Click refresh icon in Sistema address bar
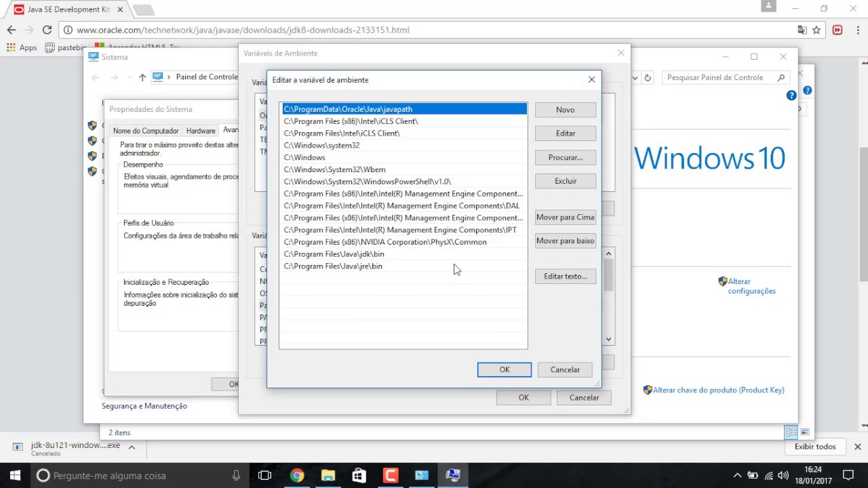Screen dimensions: 868x488 tap(648, 78)
